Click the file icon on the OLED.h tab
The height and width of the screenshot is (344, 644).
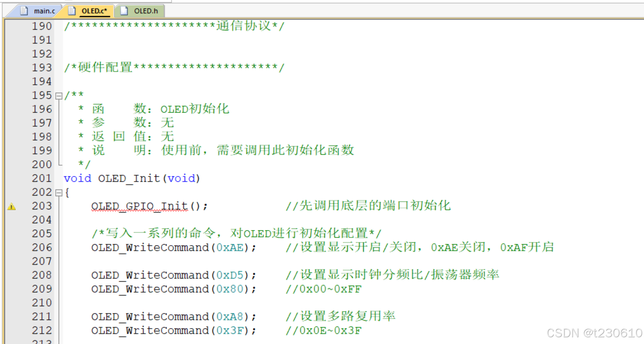[x=123, y=11]
